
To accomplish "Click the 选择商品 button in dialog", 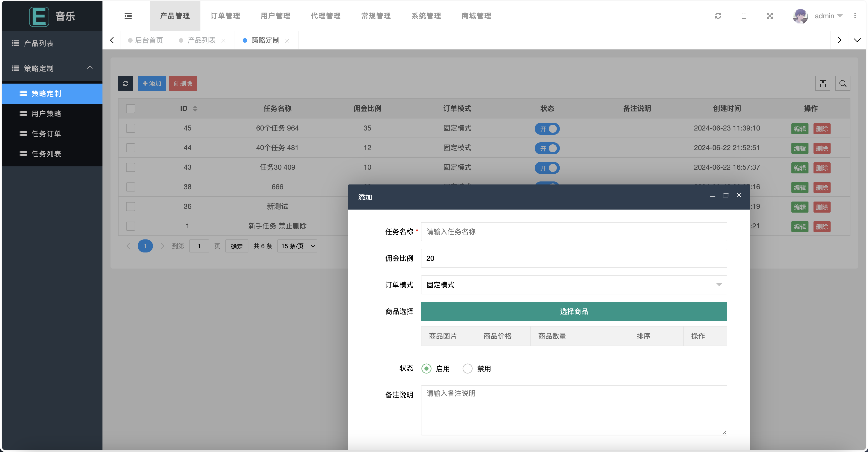I will (573, 311).
